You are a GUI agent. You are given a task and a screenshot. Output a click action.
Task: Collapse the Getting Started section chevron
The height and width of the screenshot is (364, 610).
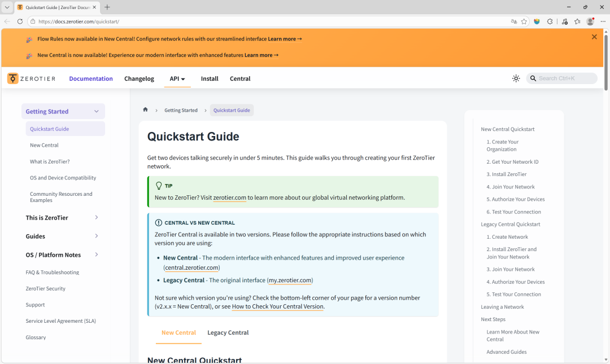pos(96,112)
